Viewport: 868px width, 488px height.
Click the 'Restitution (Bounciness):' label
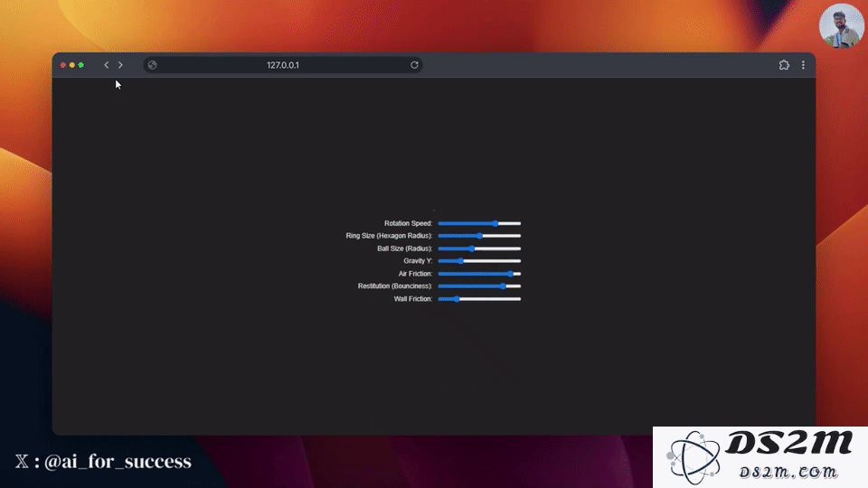coord(395,286)
